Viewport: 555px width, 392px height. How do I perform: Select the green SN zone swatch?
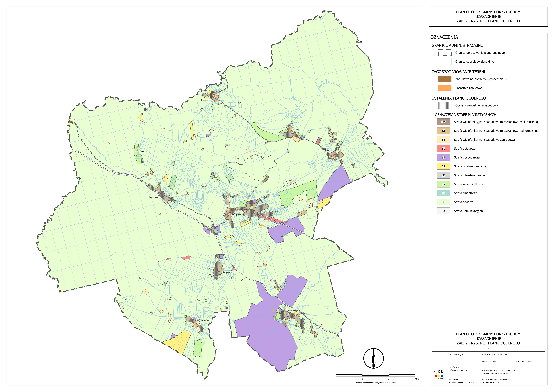point(443,184)
